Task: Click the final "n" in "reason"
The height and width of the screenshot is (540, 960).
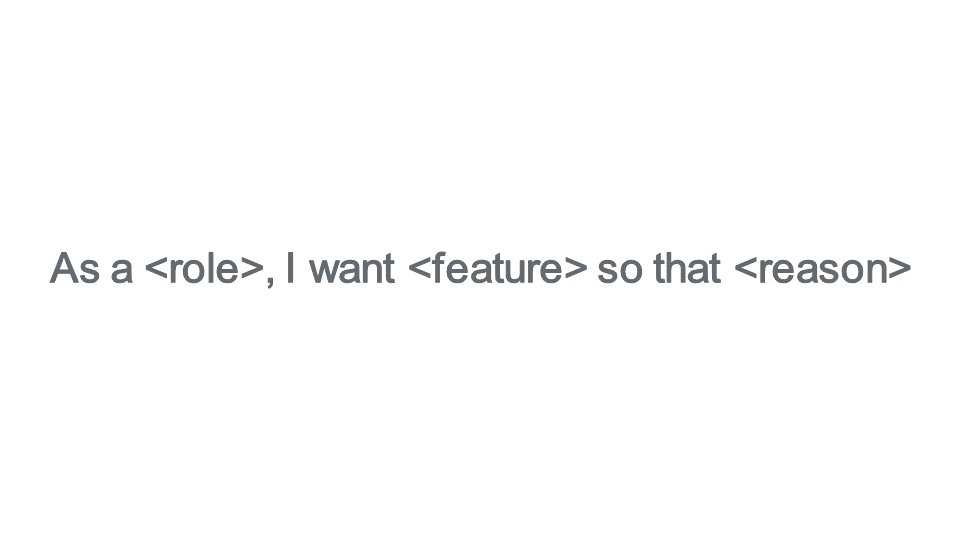Action: (876, 272)
